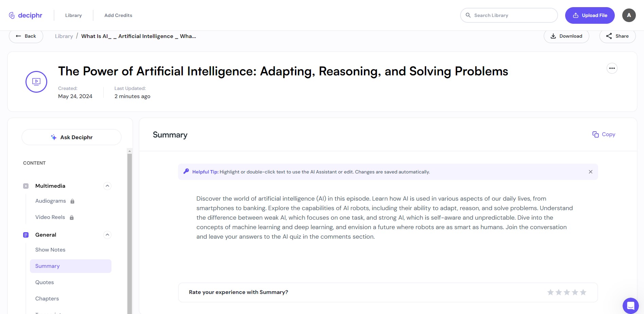Dismiss the Helpful Tip banner
Image resolution: width=644 pixels, height=314 pixels.
point(591,172)
